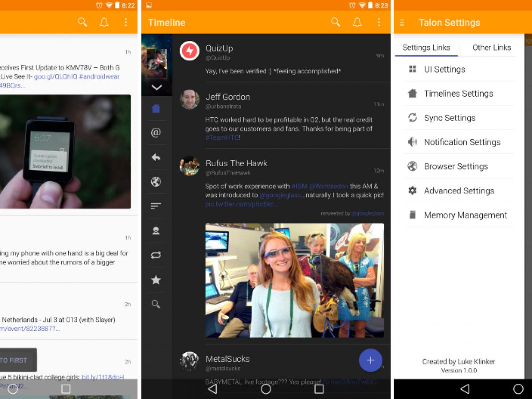The image size is (532, 399).
Task: Open the photo in Rufus The Hawk's tweet
Action: [x=294, y=280]
